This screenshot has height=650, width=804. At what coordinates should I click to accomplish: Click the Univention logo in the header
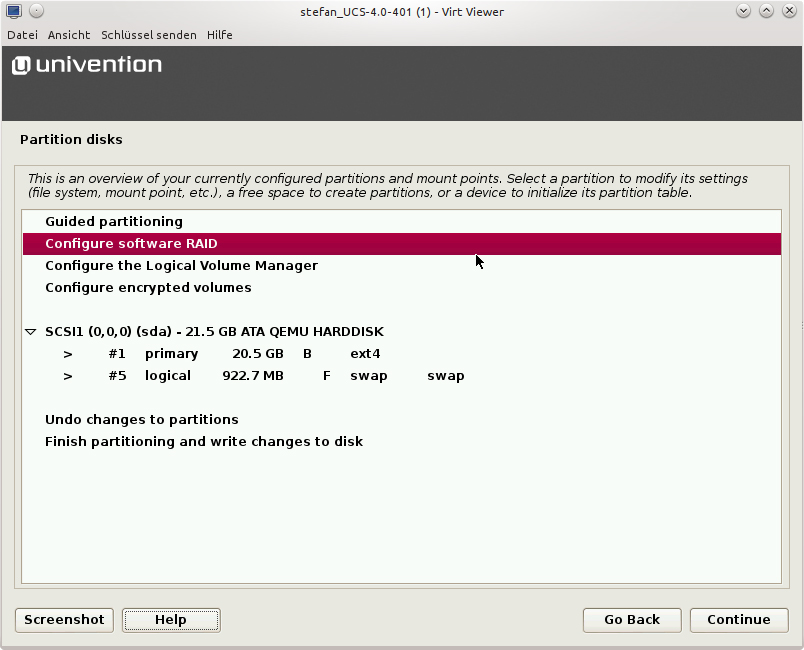87,66
